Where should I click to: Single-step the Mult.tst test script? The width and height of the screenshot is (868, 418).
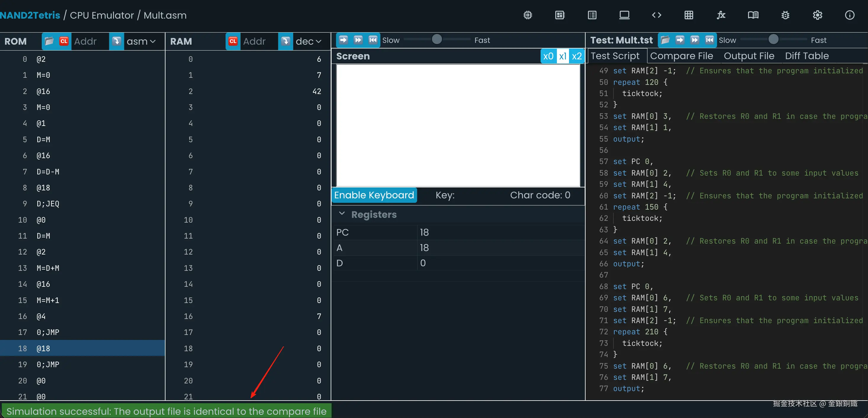(x=680, y=40)
